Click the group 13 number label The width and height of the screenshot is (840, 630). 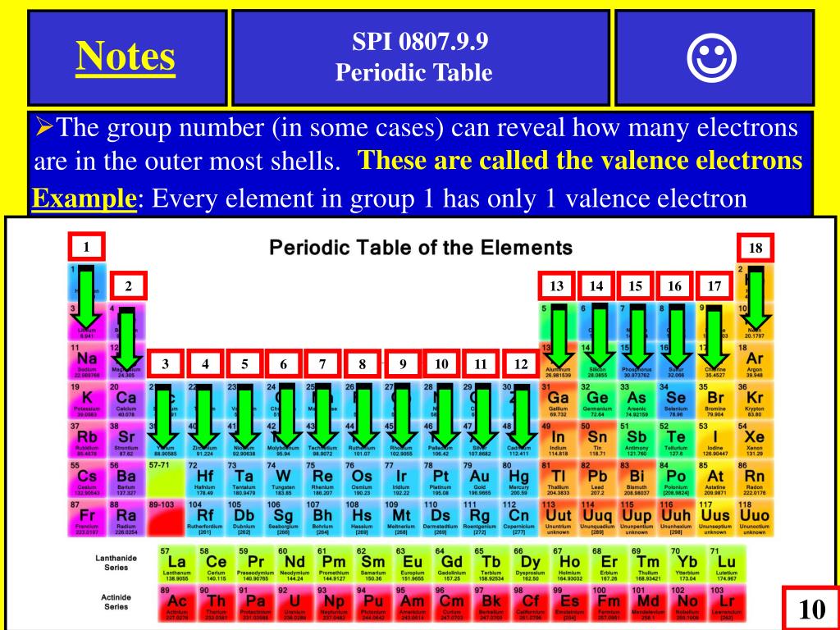pyautogui.click(x=557, y=286)
